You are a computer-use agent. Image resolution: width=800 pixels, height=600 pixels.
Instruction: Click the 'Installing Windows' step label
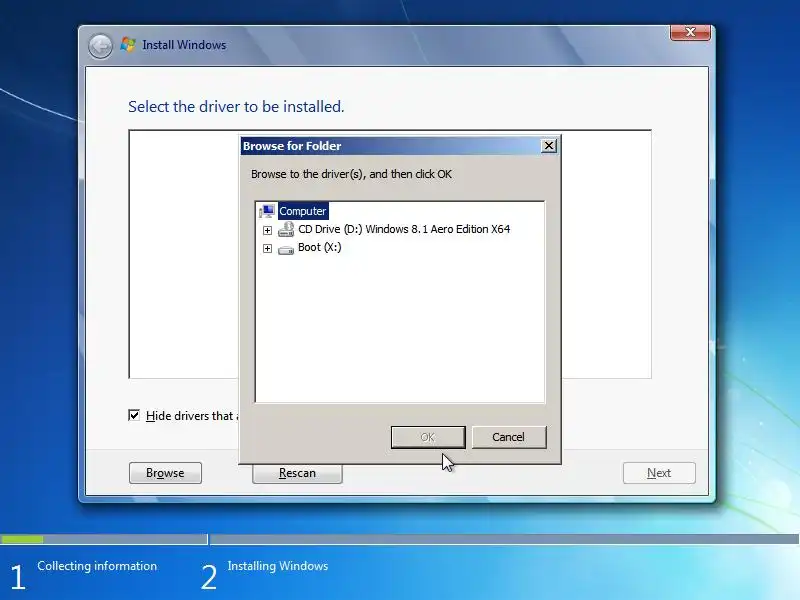(x=278, y=566)
